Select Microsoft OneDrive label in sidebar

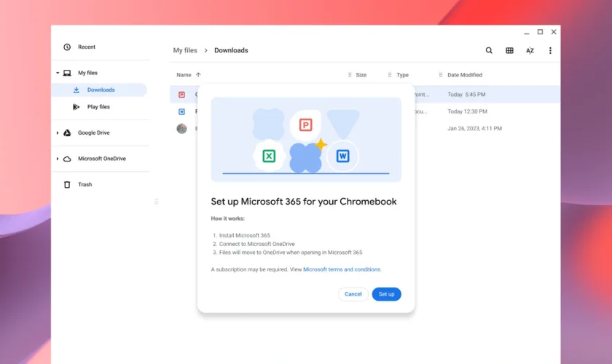coord(102,159)
